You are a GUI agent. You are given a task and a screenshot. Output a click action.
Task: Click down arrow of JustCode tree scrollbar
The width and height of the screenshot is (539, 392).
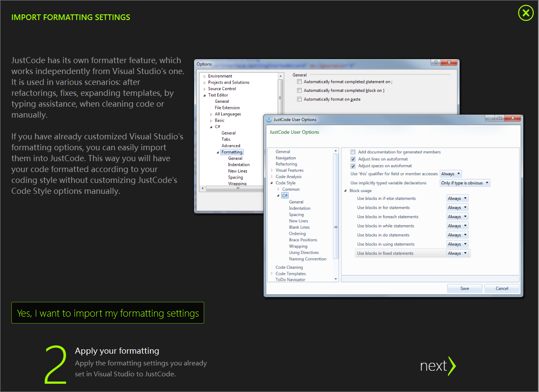coord(336,279)
